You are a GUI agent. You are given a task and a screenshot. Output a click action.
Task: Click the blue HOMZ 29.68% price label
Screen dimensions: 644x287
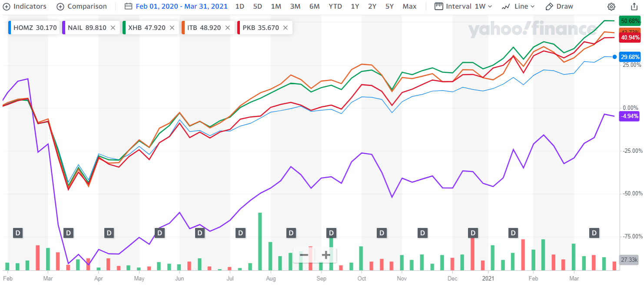pyautogui.click(x=629, y=57)
